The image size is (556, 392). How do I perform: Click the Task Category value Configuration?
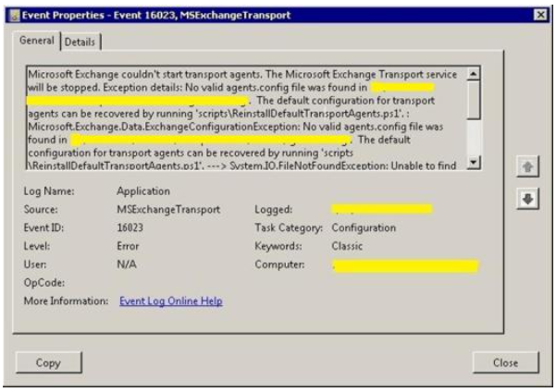(x=364, y=227)
